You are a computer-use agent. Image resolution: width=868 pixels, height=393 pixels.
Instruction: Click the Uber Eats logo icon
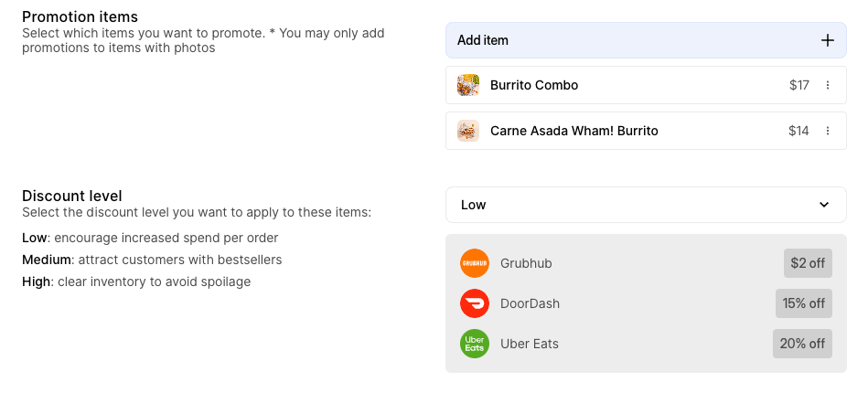pos(475,344)
